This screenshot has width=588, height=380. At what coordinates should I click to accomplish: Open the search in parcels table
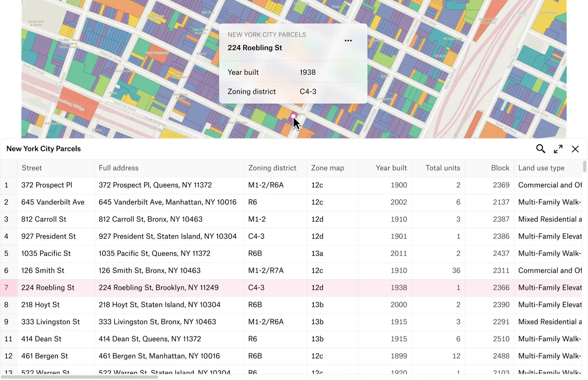(x=541, y=149)
